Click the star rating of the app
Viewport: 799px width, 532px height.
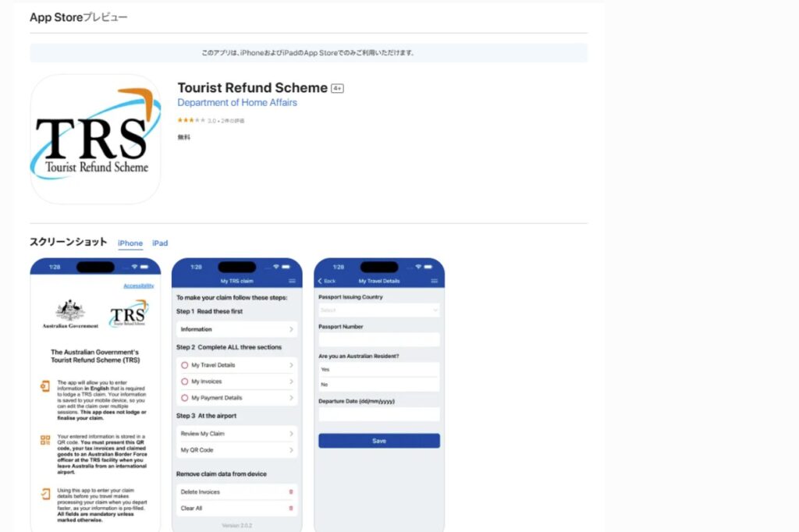191,120
